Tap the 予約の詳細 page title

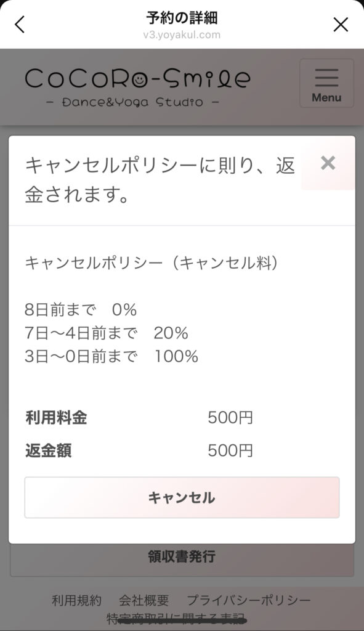click(x=182, y=18)
